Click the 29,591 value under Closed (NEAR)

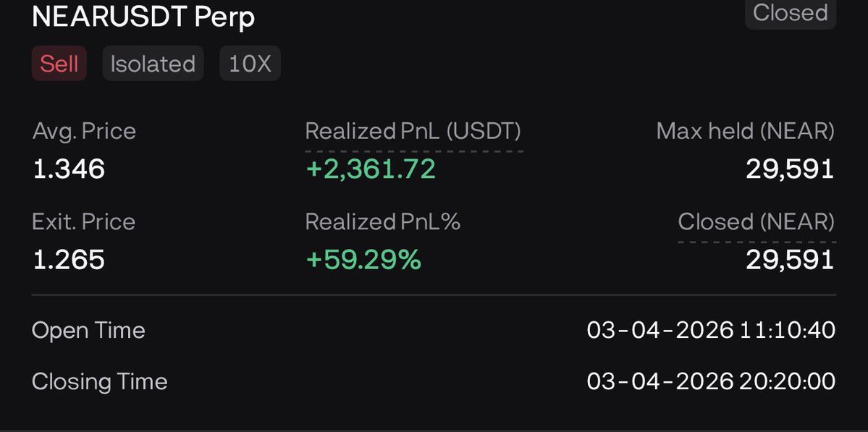(790, 259)
